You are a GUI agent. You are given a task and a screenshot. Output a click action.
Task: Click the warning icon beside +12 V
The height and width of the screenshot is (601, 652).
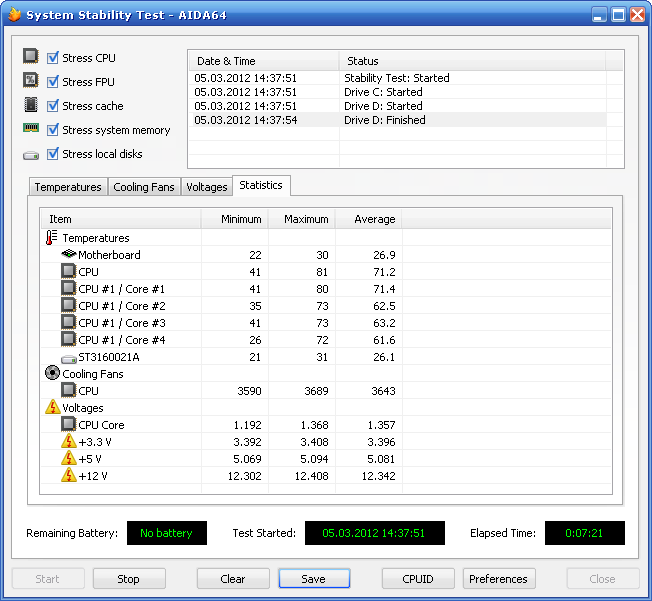coord(68,475)
